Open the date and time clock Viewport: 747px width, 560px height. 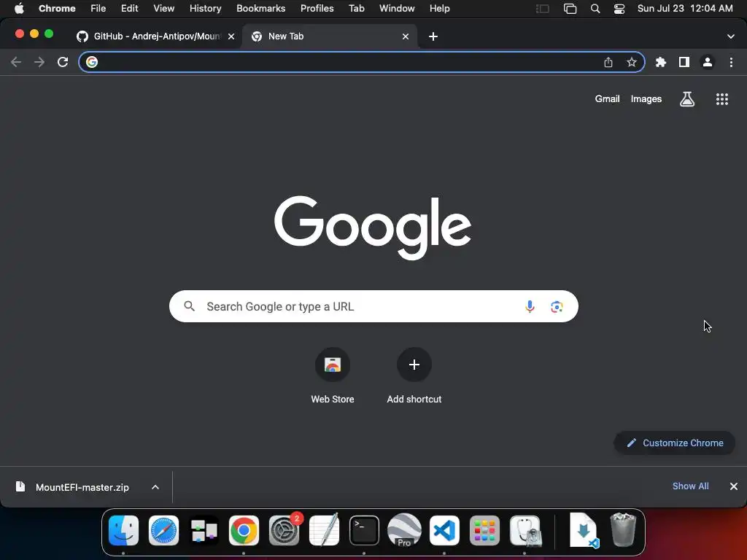684,9
